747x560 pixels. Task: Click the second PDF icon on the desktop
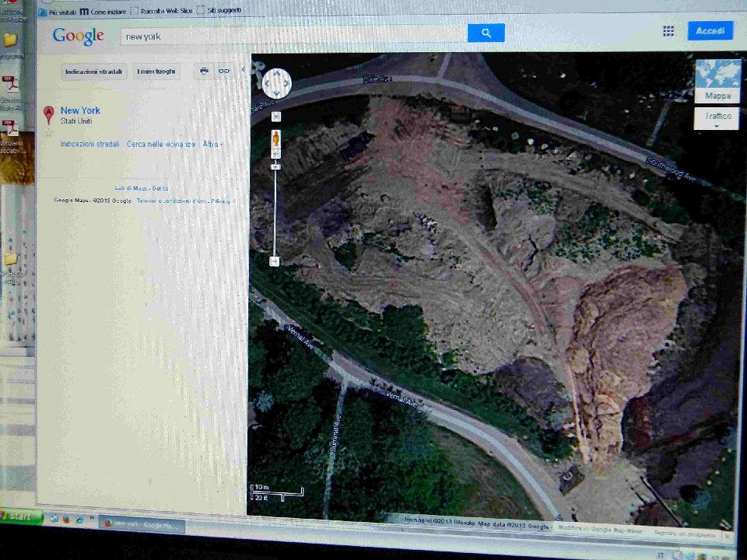coord(10,128)
